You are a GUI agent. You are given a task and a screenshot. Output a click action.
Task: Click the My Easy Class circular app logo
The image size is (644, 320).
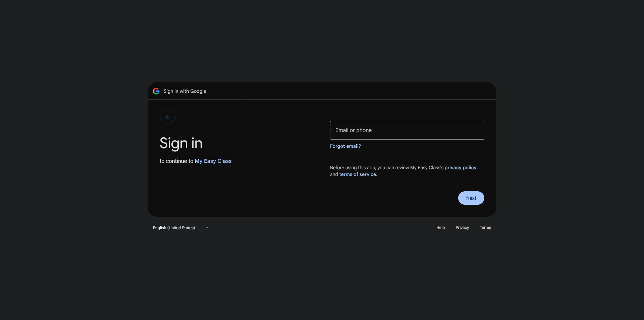coord(167,118)
